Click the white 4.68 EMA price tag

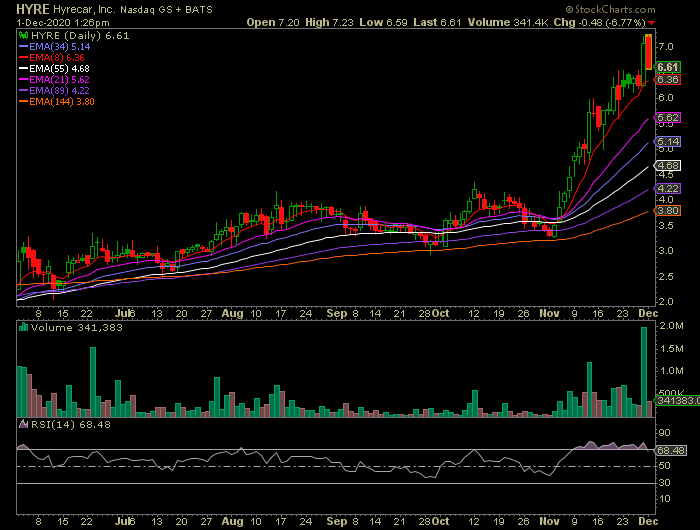[667, 166]
